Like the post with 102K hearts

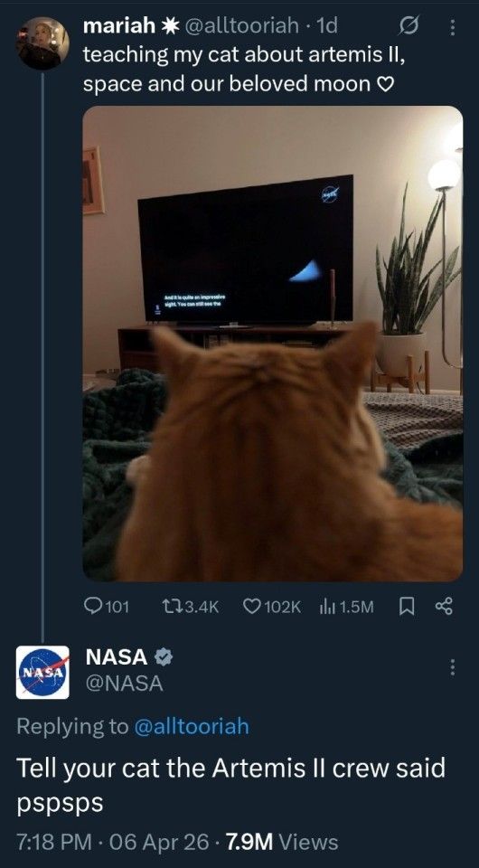tap(272, 607)
